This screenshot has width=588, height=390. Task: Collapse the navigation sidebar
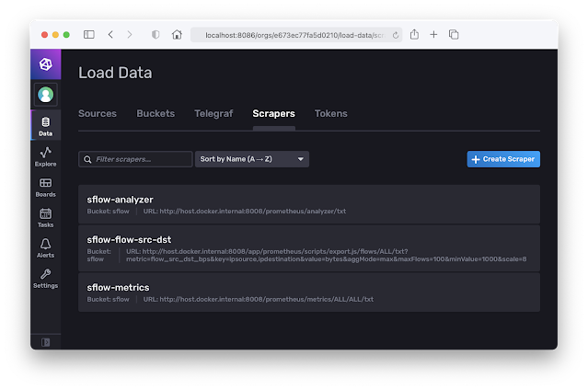point(45,341)
